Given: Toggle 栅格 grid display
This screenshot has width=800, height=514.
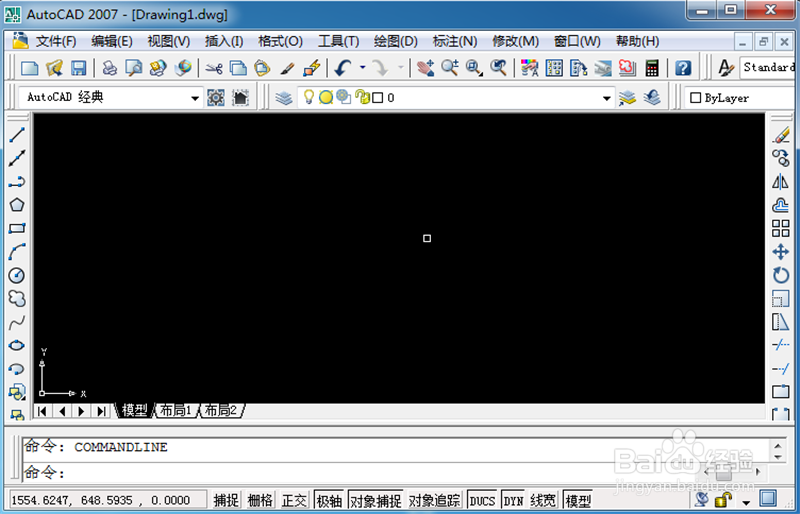Looking at the screenshot, I should pyautogui.click(x=260, y=500).
